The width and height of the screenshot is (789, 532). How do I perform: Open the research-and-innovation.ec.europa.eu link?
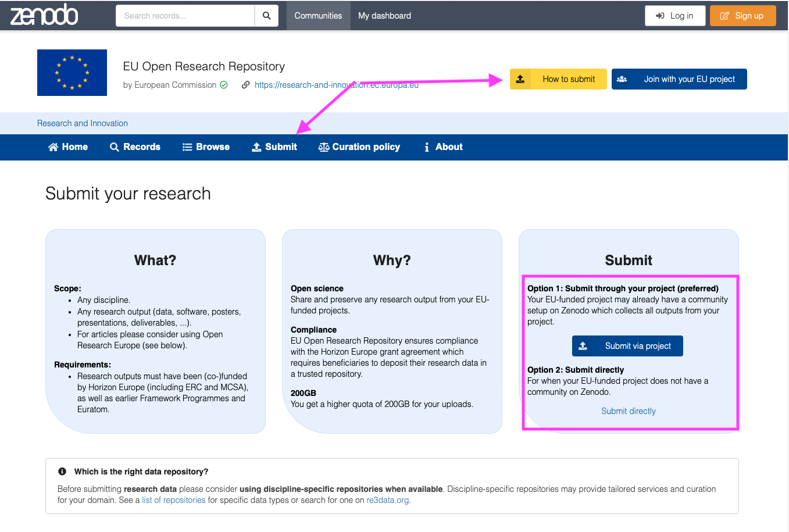pyautogui.click(x=337, y=85)
